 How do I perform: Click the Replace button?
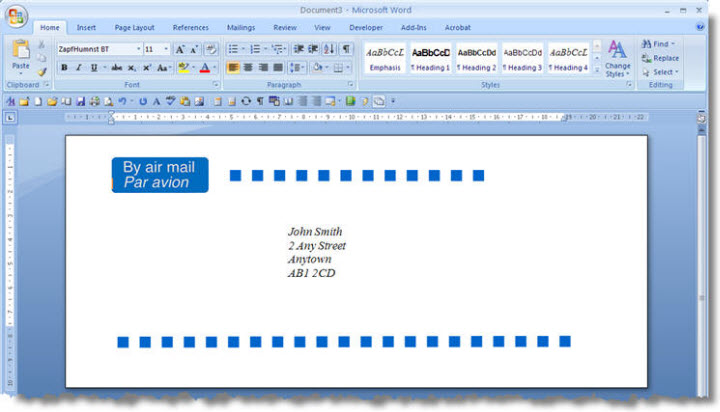pyautogui.click(x=660, y=58)
